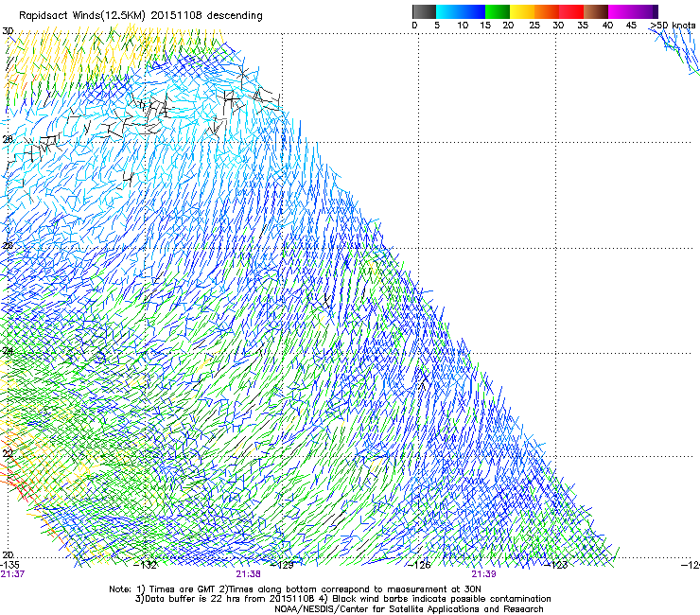Click the legend tick label 25
Viewport: 700px width, 615px height.
pyautogui.click(x=534, y=26)
